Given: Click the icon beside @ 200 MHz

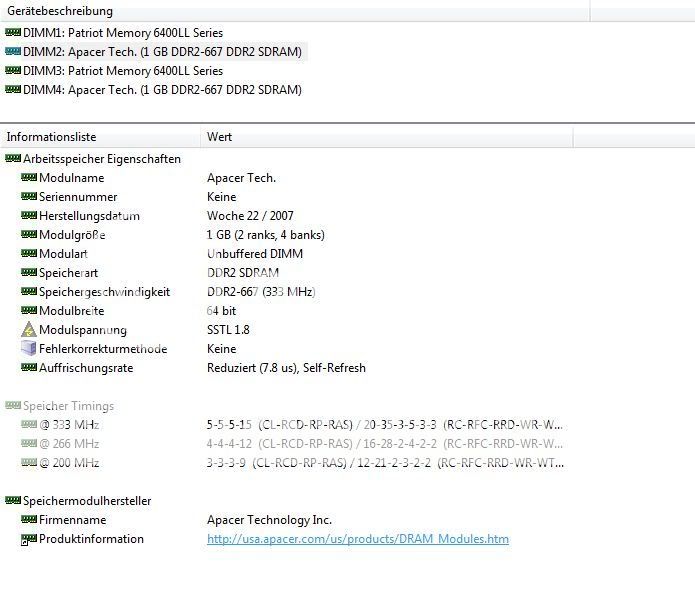Looking at the screenshot, I should (x=29, y=463).
